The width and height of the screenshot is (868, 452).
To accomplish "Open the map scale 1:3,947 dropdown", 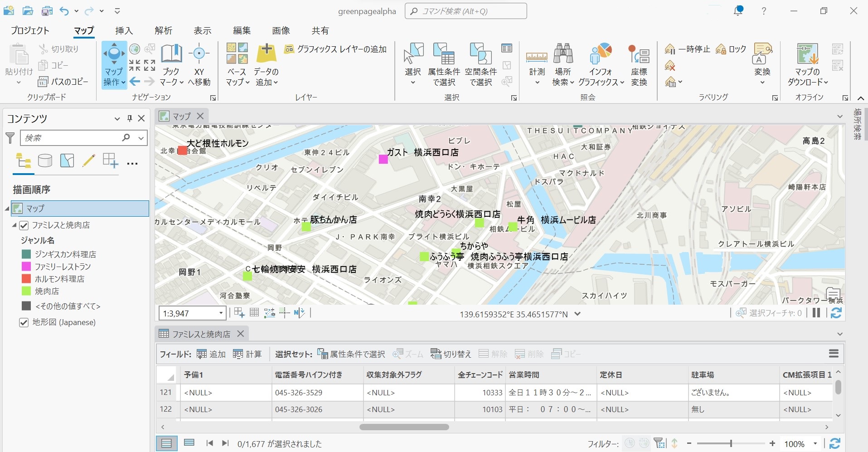I will point(221,313).
